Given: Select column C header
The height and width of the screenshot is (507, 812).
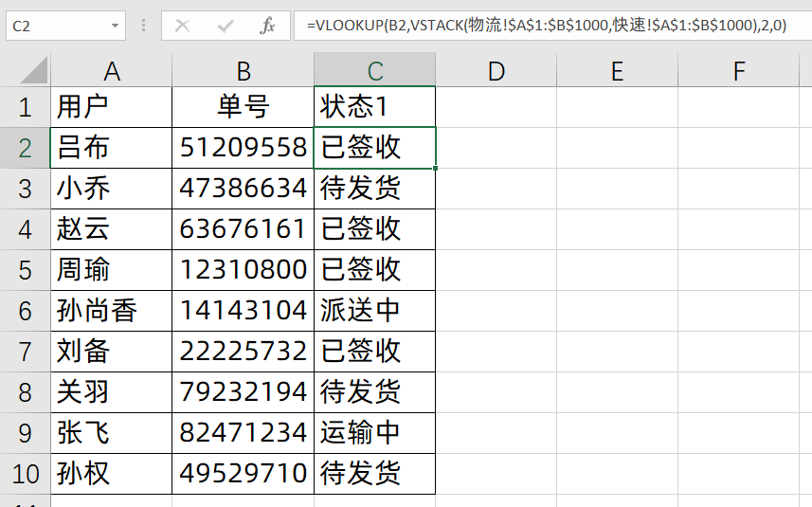Looking at the screenshot, I should tap(375, 70).
